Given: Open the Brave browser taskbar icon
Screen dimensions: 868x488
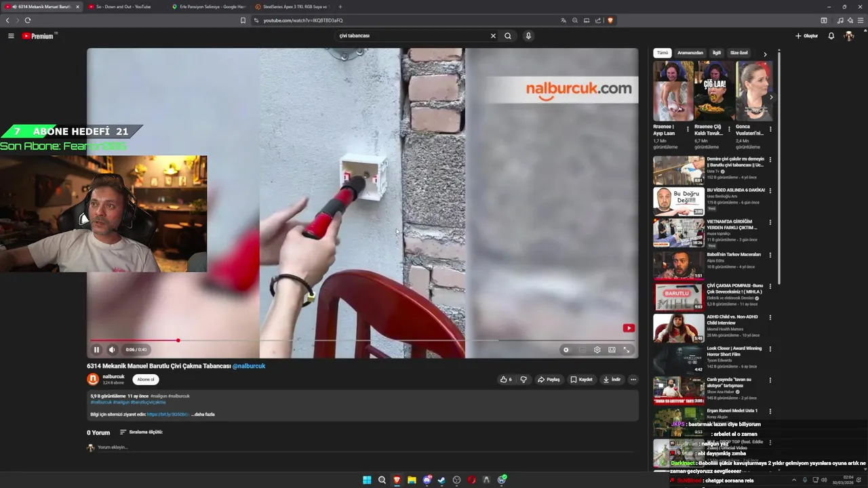Looking at the screenshot, I should 397,480.
